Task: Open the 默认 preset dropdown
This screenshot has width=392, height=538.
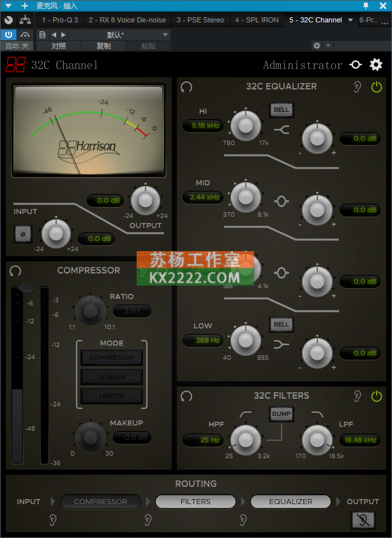Action: [x=119, y=35]
